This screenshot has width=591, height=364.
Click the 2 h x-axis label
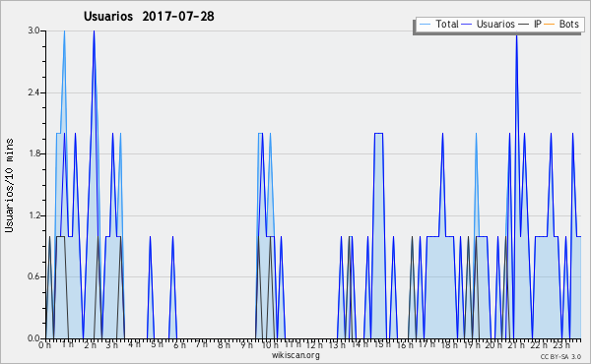click(90, 344)
